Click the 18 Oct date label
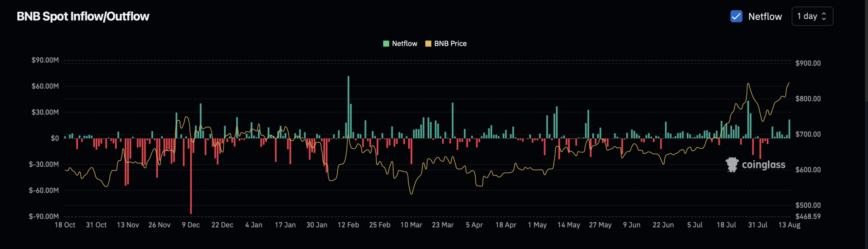The height and width of the screenshot is (249, 868). pyautogui.click(x=65, y=225)
